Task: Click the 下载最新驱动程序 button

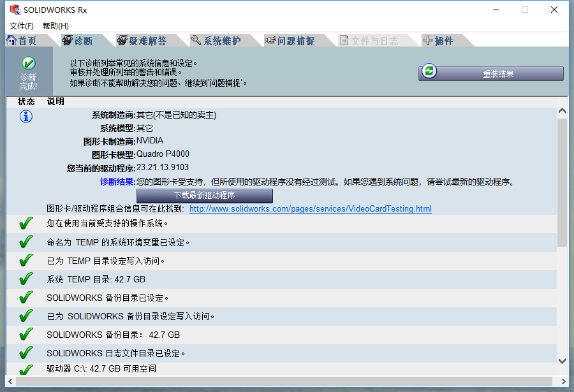Action: 205,196
